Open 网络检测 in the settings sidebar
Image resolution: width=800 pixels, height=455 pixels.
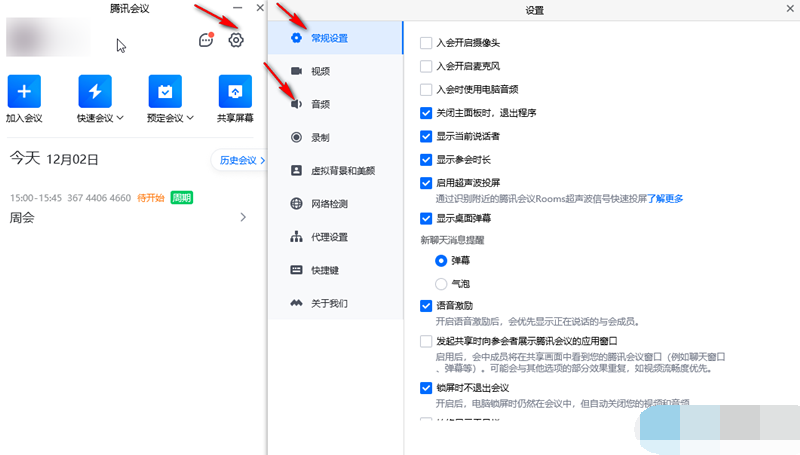point(329,204)
